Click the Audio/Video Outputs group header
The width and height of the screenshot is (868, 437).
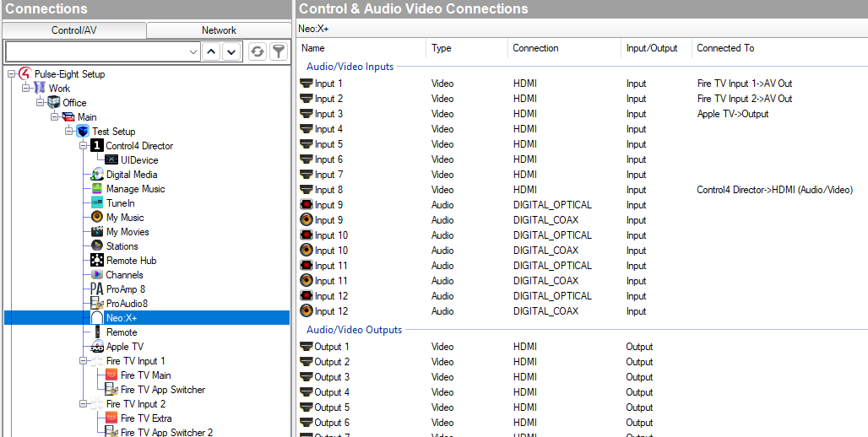355,330
